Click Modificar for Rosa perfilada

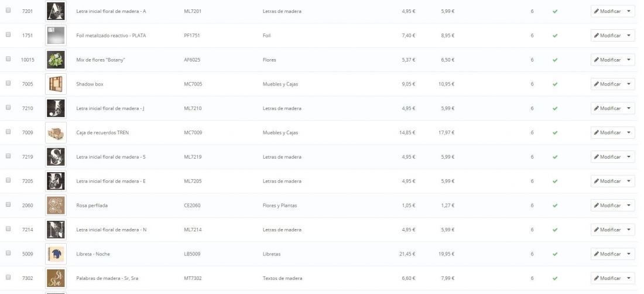(x=608, y=206)
